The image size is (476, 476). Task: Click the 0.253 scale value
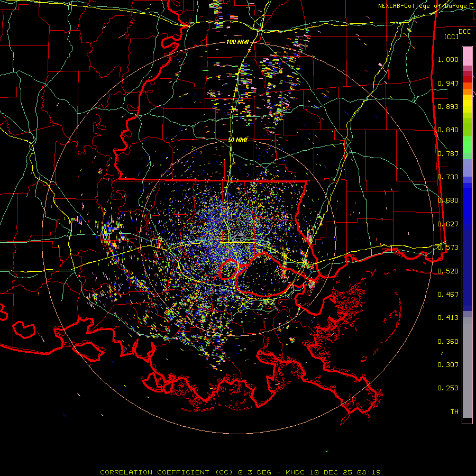coord(448,388)
